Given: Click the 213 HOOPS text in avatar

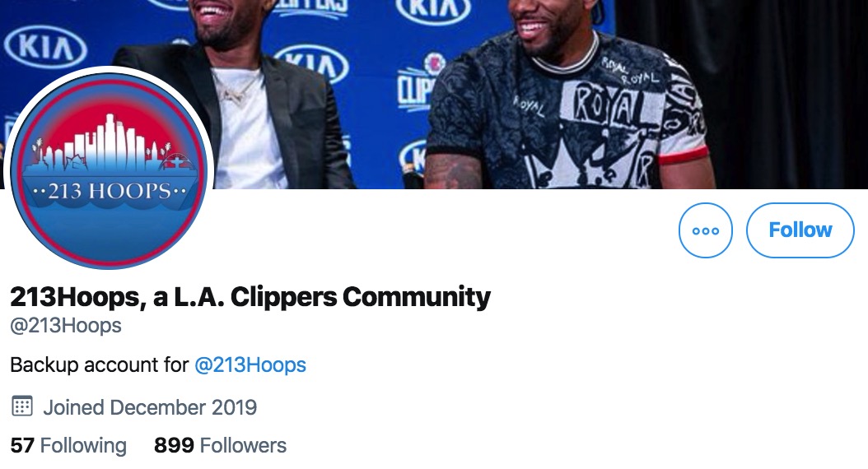Looking at the screenshot, I should 109,192.
